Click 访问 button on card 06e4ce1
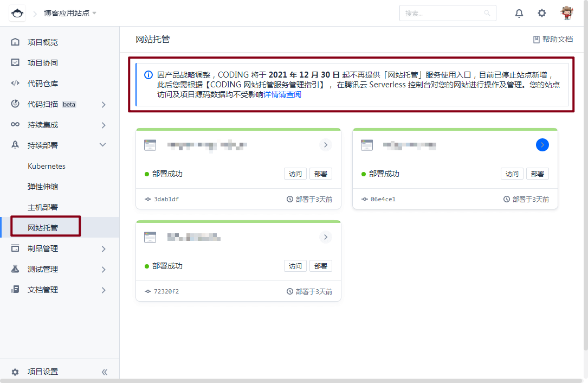 pos(512,174)
